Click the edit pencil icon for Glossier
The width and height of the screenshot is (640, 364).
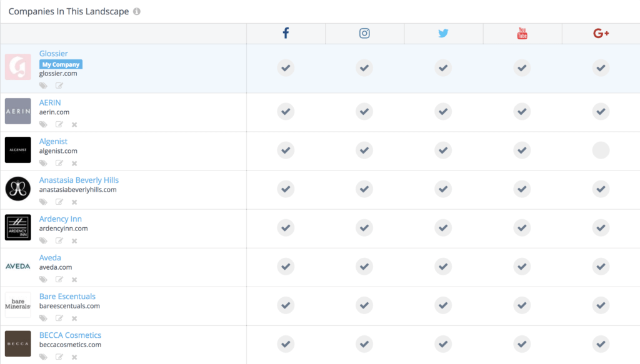59,85
